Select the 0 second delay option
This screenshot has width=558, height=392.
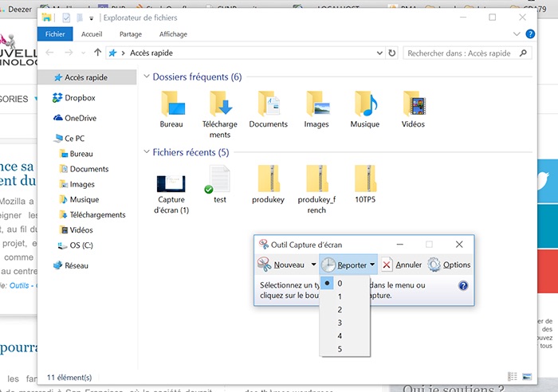point(340,283)
